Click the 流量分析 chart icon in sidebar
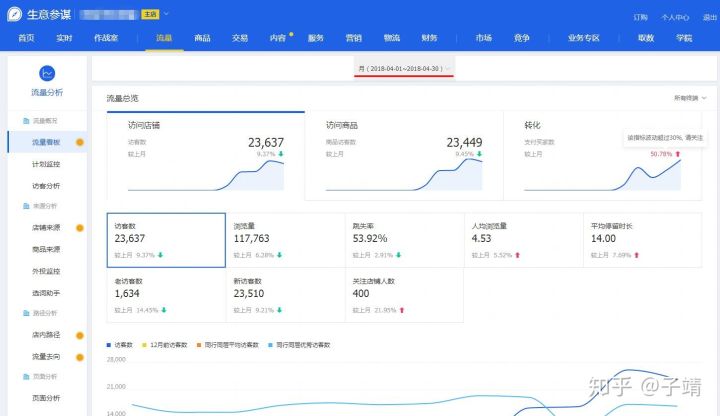The width and height of the screenshot is (720, 416). pos(46,74)
